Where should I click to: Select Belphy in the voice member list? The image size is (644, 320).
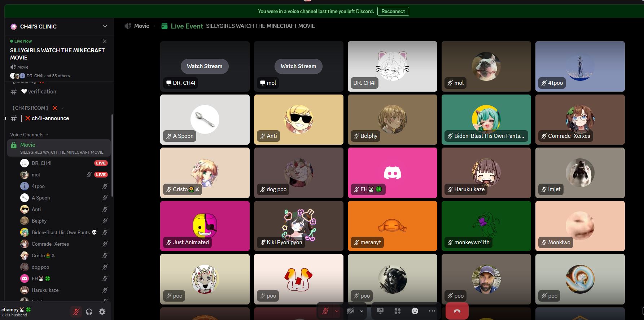[x=64, y=221]
